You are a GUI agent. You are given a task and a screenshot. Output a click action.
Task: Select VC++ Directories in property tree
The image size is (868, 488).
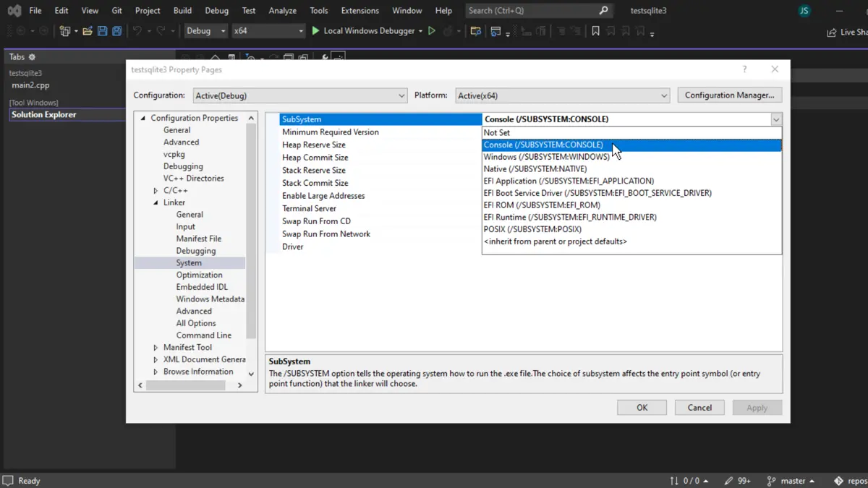coord(193,179)
